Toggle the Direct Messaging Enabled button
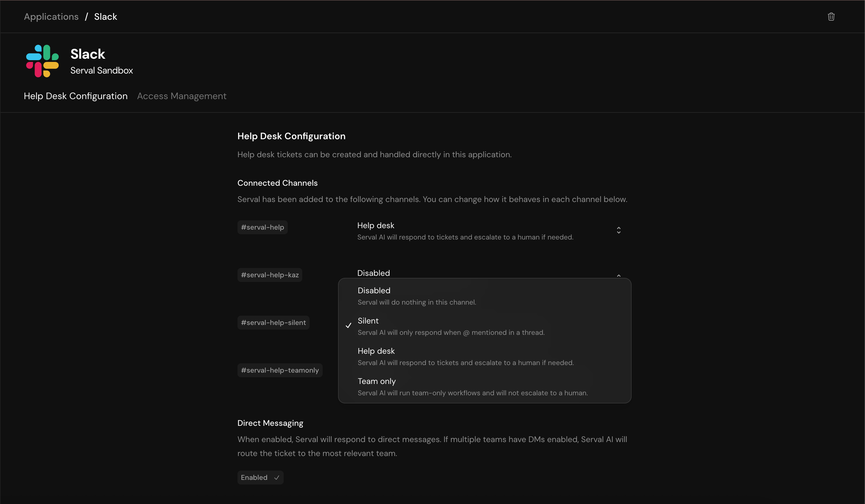The image size is (865, 504). click(x=260, y=478)
